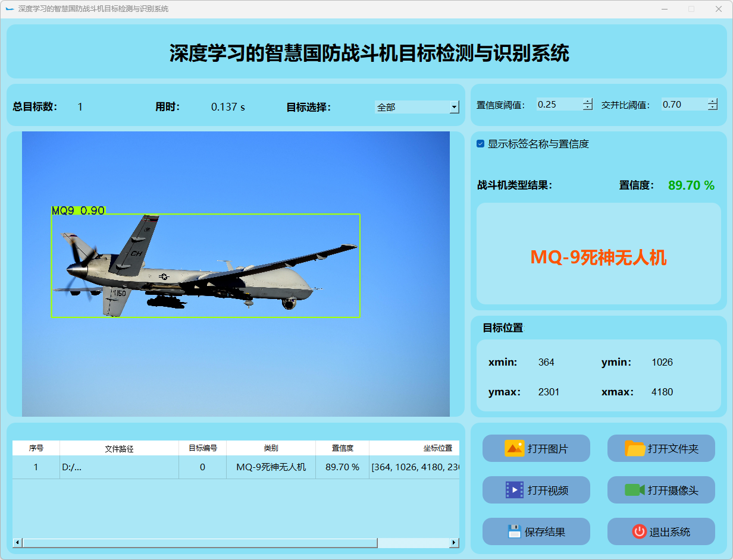Click the green camera icon for 打开摄像头
The height and width of the screenshot is (560, 733).
click(x=634, y=490)
